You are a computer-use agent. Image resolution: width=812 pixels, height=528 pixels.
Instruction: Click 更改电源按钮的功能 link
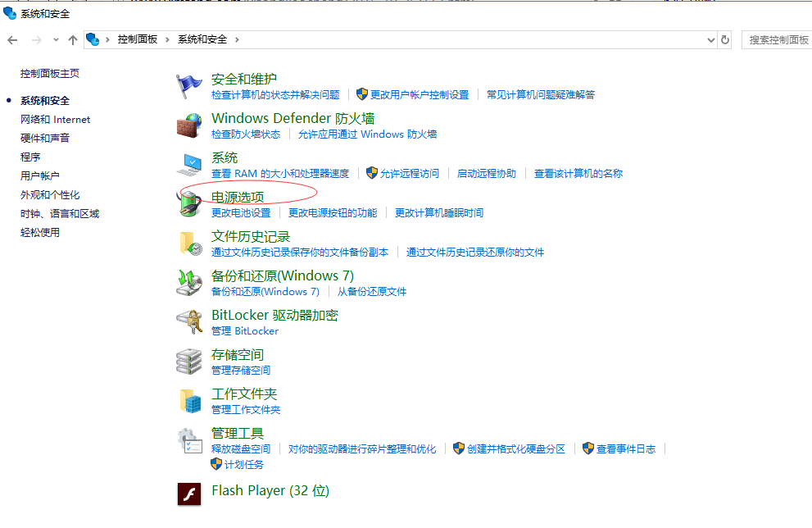click(333, 213)
